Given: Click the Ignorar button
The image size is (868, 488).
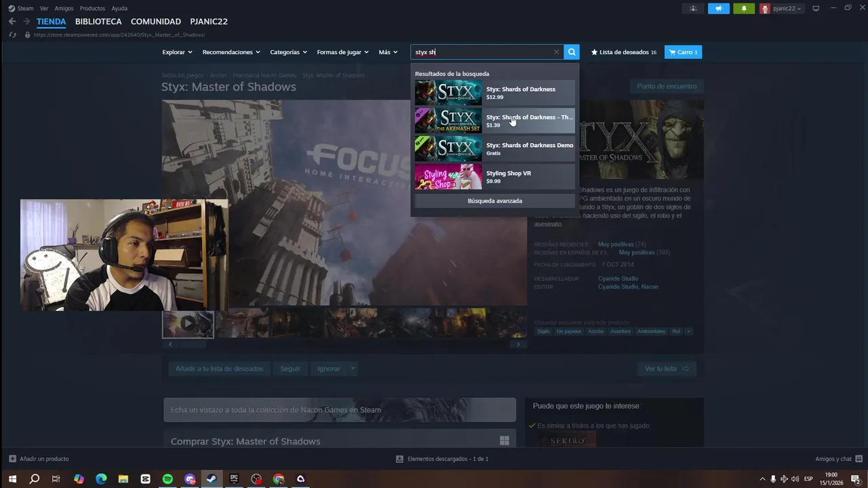Looking at the screenshot, I should click(329, 369).
